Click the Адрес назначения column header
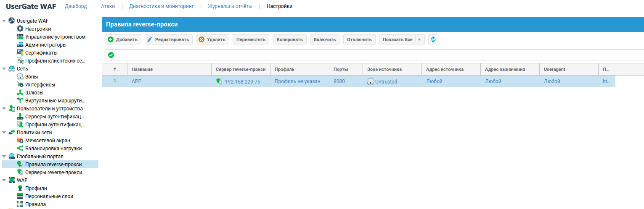 (x=510, y=69)
